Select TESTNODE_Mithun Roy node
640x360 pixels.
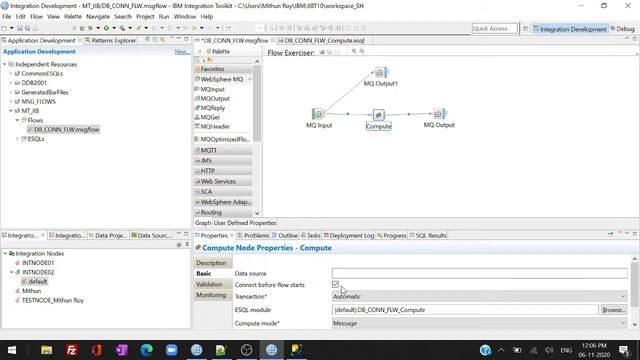(49, 300)
